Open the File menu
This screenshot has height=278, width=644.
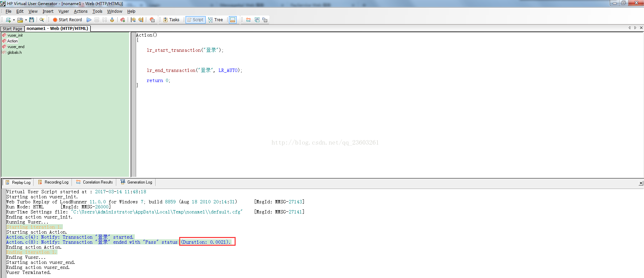[x=8, y=11]
